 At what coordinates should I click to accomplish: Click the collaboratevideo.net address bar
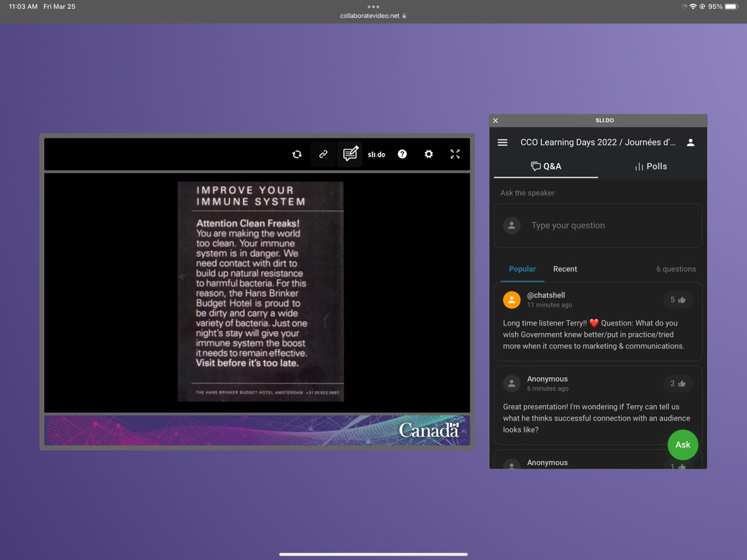tap(374, 16)
